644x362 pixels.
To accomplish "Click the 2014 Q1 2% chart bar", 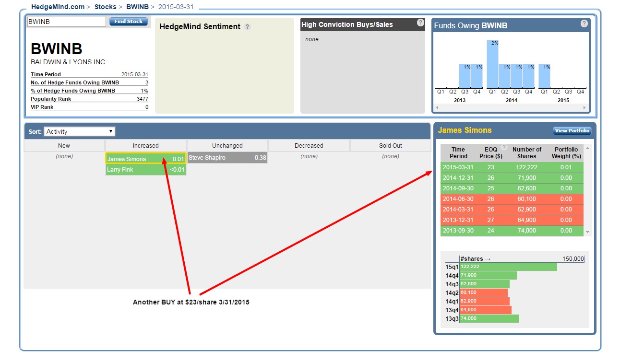I will point(492,64).
